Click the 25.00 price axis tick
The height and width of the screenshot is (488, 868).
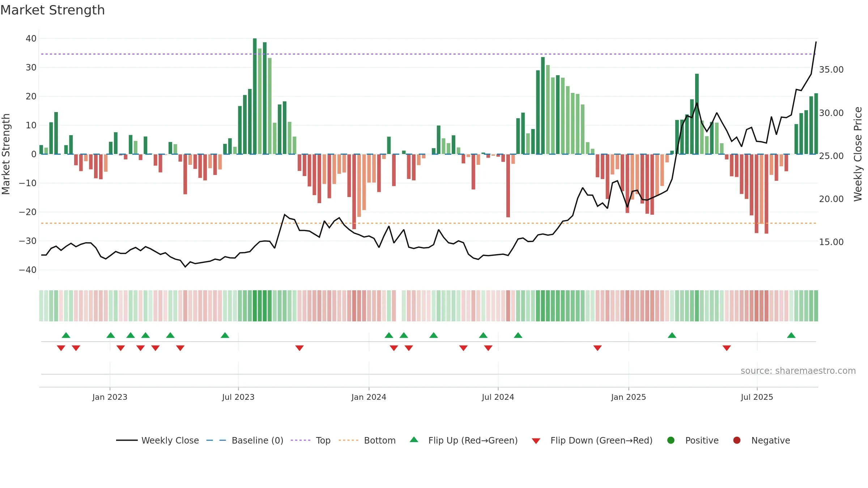(x=831, y=156)
